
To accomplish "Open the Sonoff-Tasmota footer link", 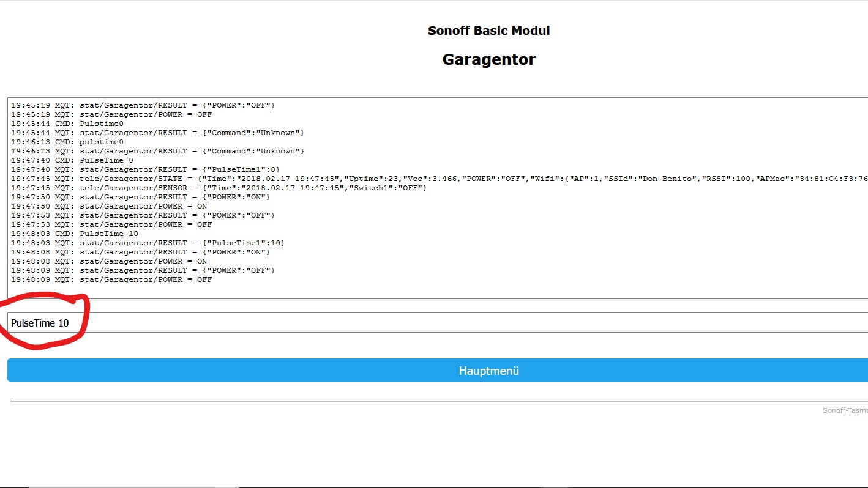I will tap(845, 410).
